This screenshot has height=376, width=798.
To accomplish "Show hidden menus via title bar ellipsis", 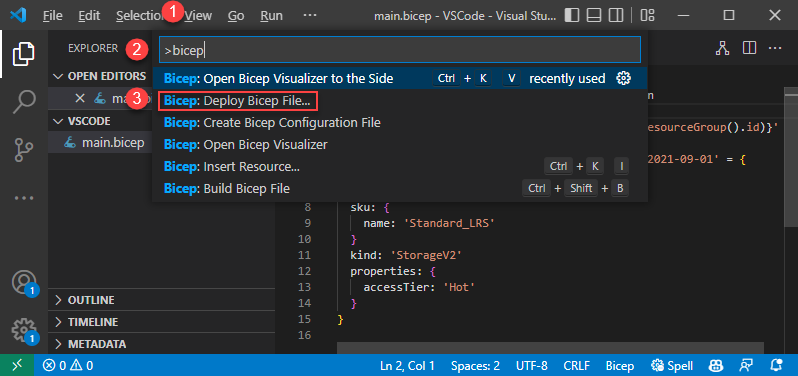I will [x=310, y=16].
